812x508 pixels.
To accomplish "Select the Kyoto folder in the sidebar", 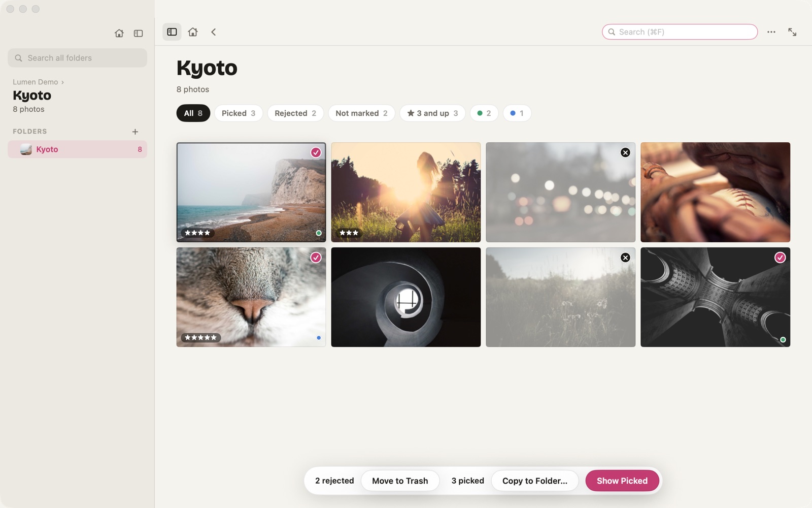I will click(77, 149).
